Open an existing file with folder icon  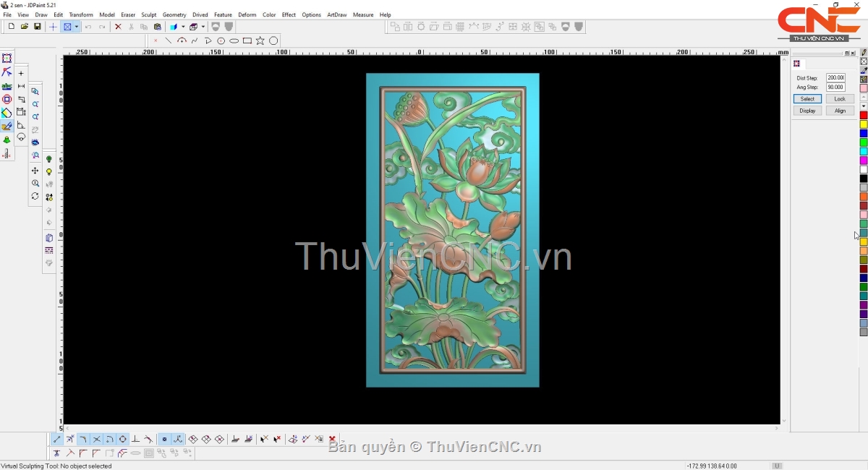click(x=25, y=27)
